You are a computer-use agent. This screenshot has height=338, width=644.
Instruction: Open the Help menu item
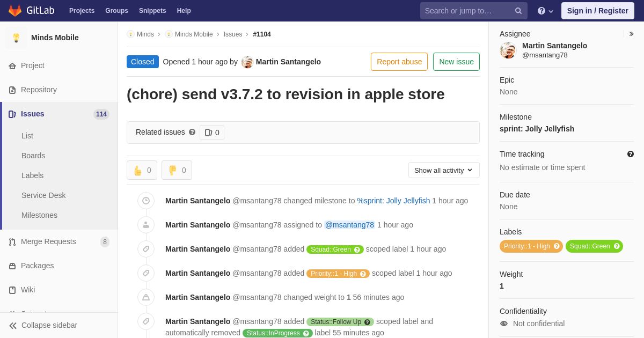coord(184,11)
